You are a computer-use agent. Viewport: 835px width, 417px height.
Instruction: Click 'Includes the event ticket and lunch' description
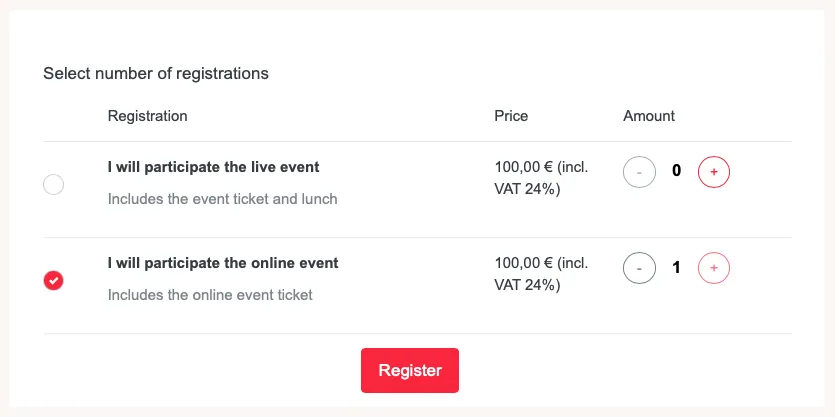coord(222,199)
